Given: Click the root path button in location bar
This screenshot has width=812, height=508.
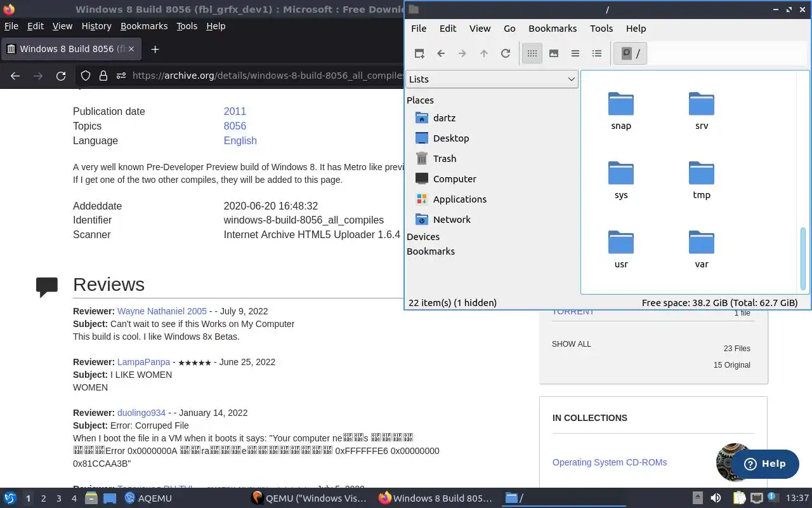Looking at the screenshot, I should (x=631, y=54).
